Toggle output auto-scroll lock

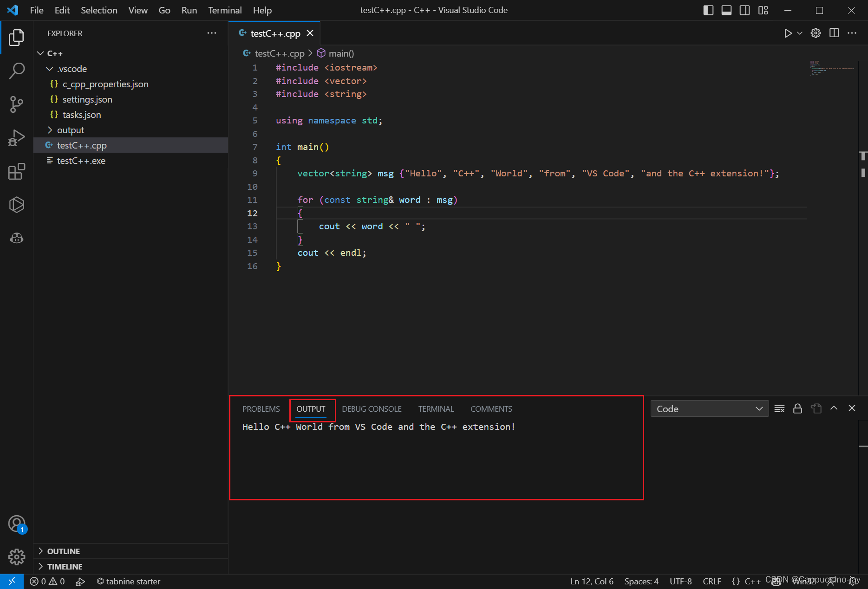tap(797, 408)
